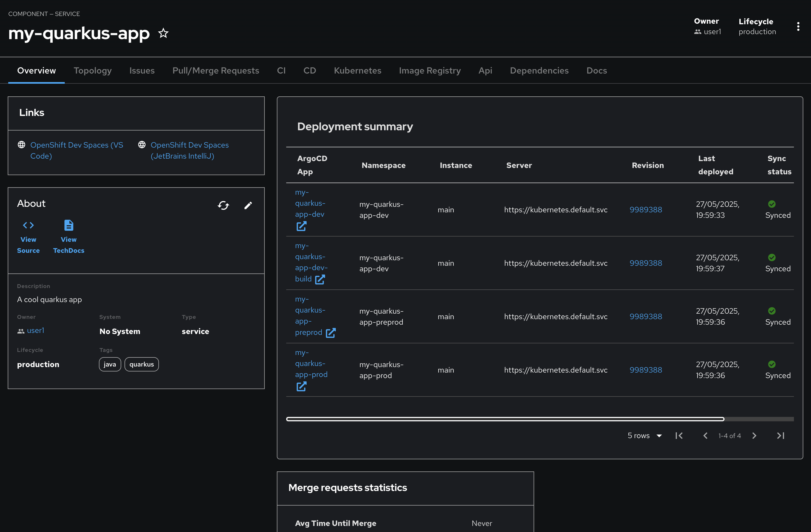Click the Lifecycle production header label
The image size is (811, 532).
point(757,26)
